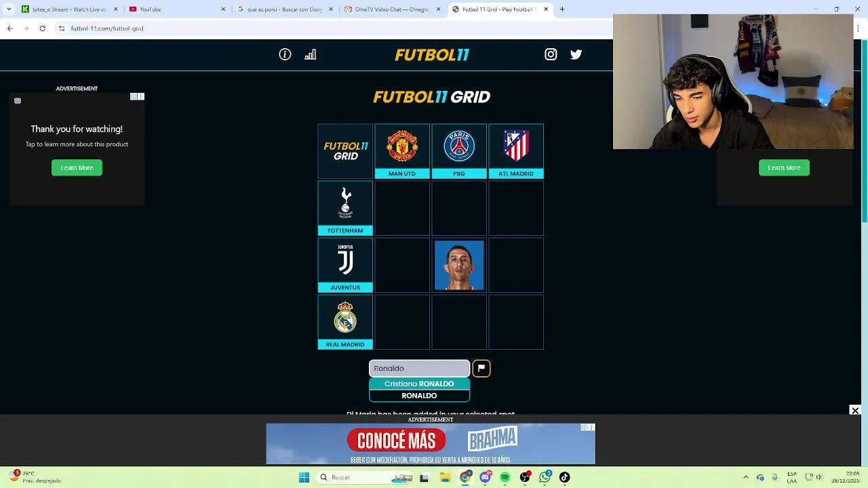Open the AdChoices icon on left ad
Image resolution: width=868 pixels, height=488 pixels.
(x=134, y=97)
